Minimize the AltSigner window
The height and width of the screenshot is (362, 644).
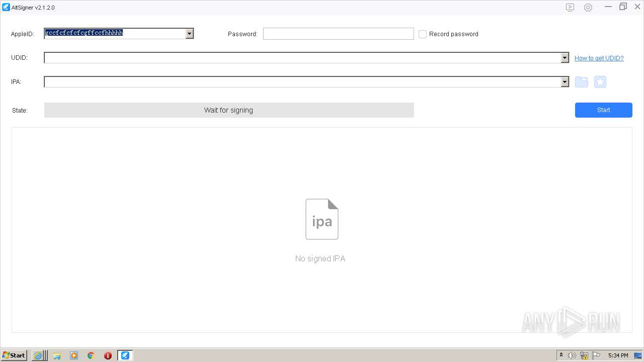[x=608, y=7]
